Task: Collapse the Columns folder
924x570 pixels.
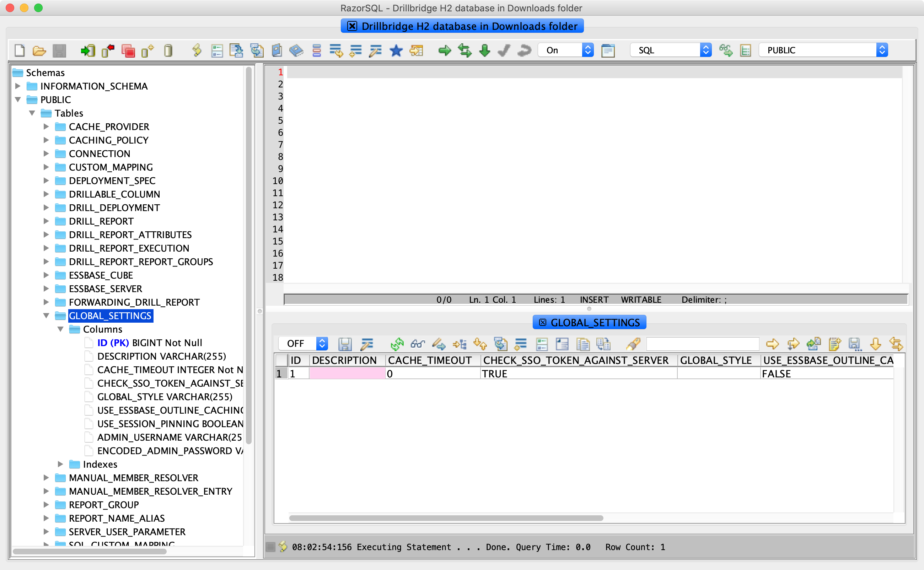Action: point(60,329)
